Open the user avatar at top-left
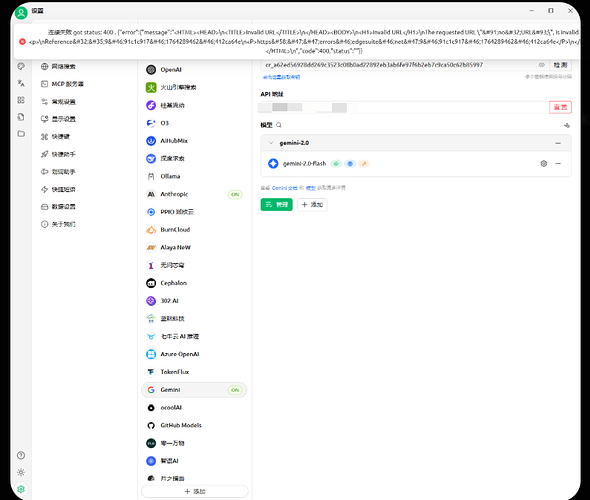The image size is (590, 500). click(21, 13)
